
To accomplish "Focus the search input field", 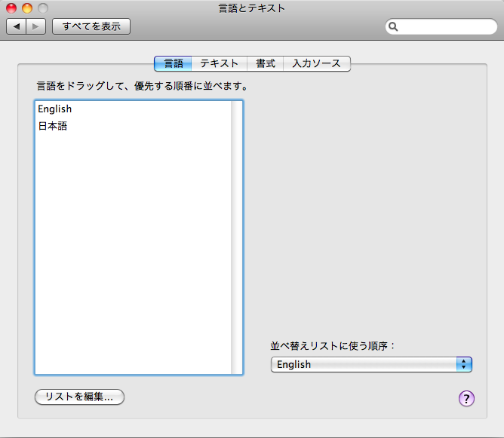I will click(445, 27).
